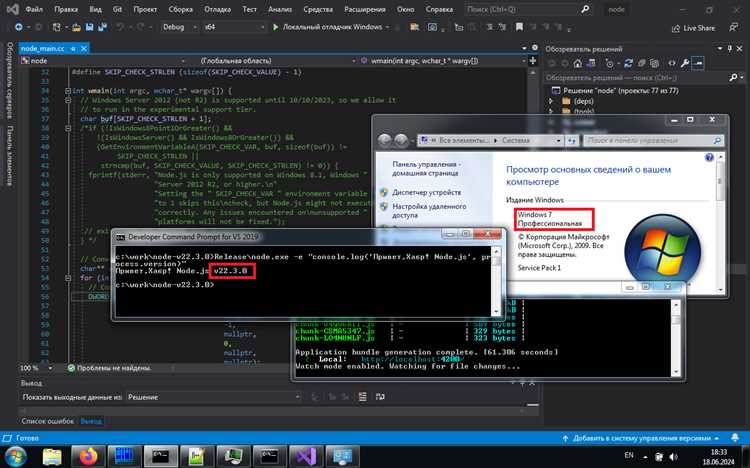Image resolution: width=750 pixels, height=468 pixels.
Task: Open the Файл menu
Action: [33, 9]
